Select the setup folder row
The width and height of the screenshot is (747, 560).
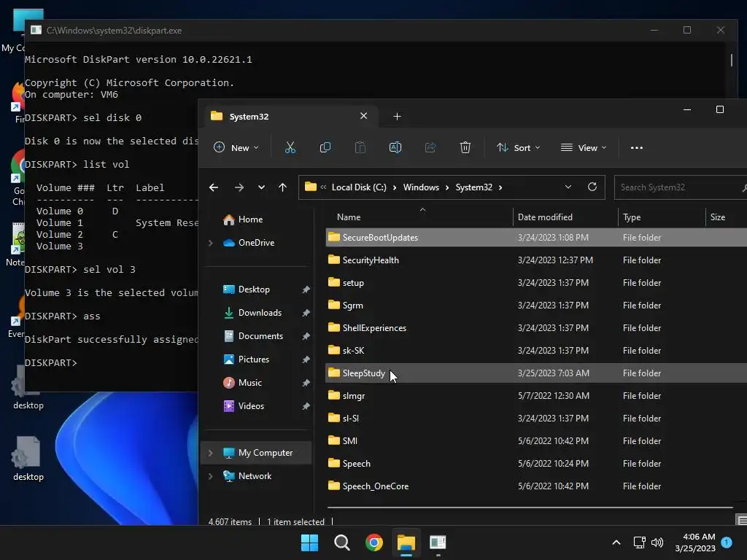(x=536, y=283)
